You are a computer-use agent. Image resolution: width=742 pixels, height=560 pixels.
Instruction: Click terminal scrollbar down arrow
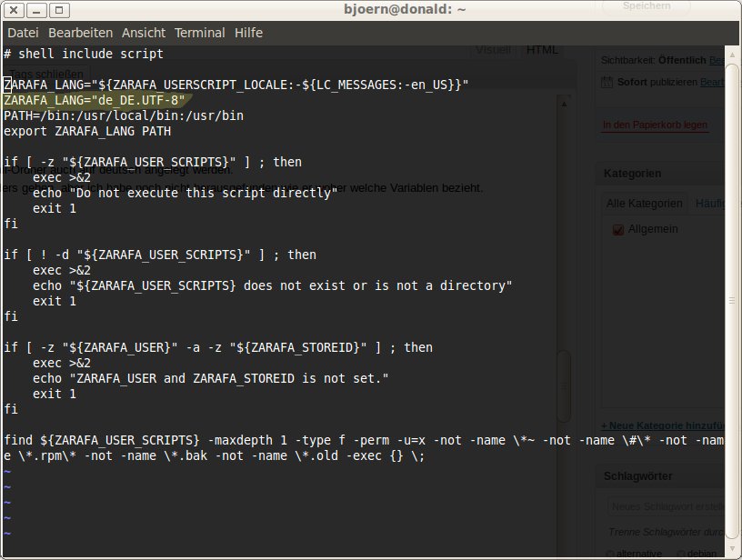tap(732, 549)
